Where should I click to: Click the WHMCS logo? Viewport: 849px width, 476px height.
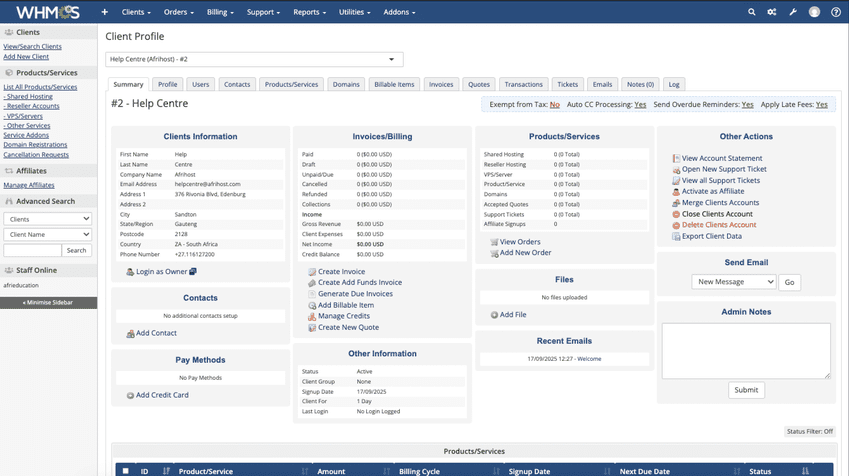[x=45, y=12]
